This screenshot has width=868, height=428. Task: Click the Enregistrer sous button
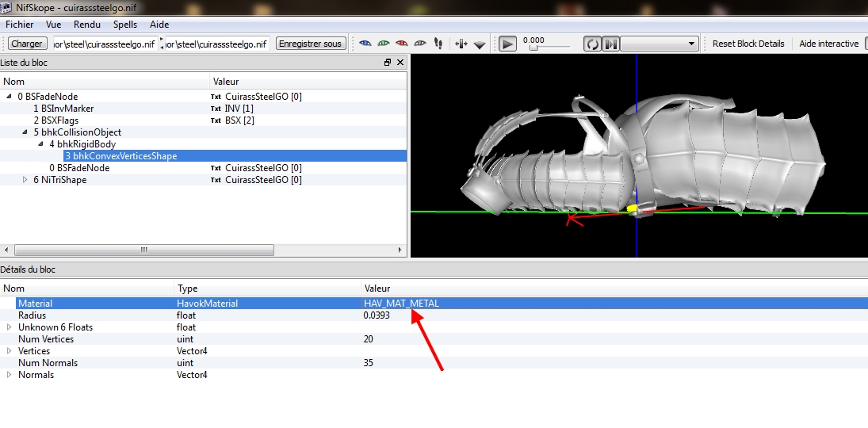point(310,44)
